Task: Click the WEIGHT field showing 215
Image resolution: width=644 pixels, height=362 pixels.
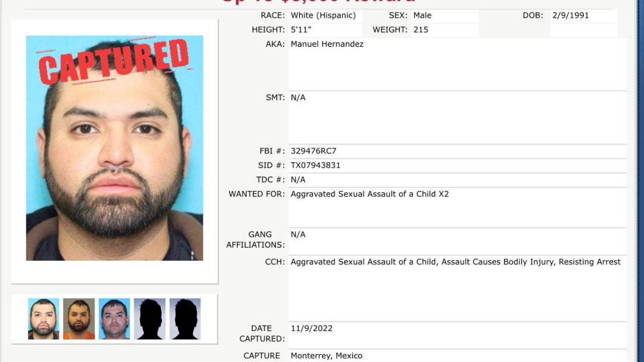Action: (444, 30)
